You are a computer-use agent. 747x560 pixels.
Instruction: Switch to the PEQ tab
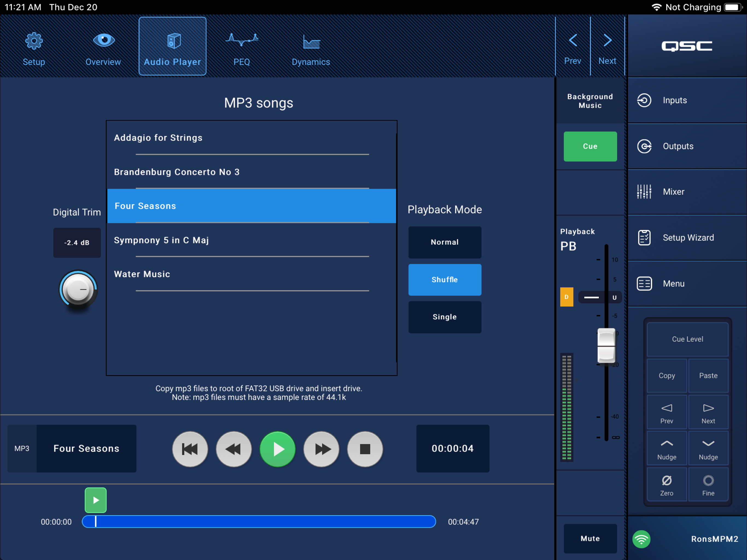coord(241,46)
